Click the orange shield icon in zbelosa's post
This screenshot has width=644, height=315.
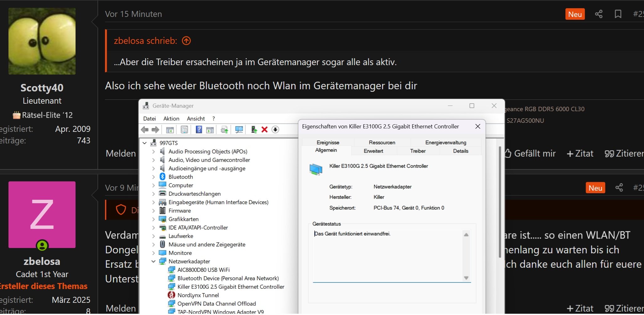pos(121,209)
